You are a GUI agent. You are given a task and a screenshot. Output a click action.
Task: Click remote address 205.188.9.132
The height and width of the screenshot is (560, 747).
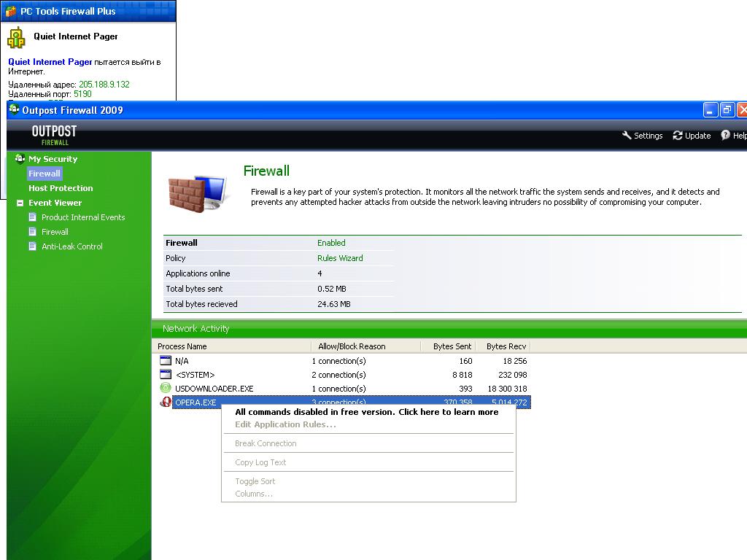pyautogui.click(x=104, y=85)
